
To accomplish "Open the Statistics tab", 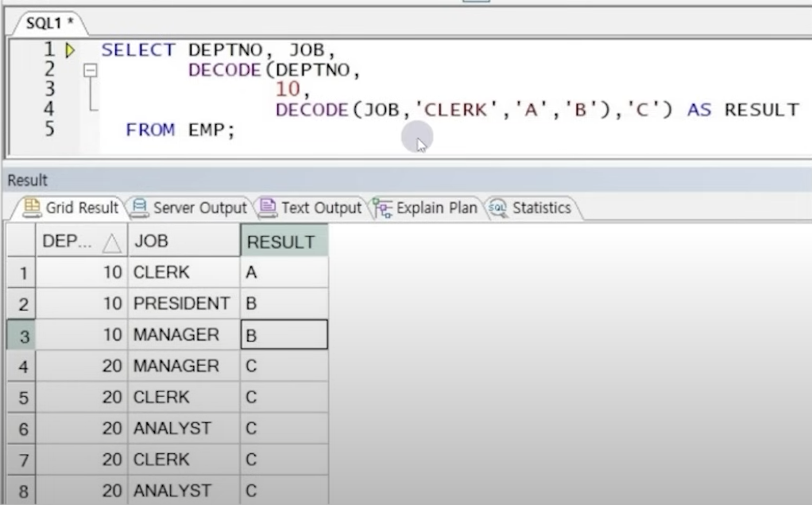I will [x=531, y=208].
